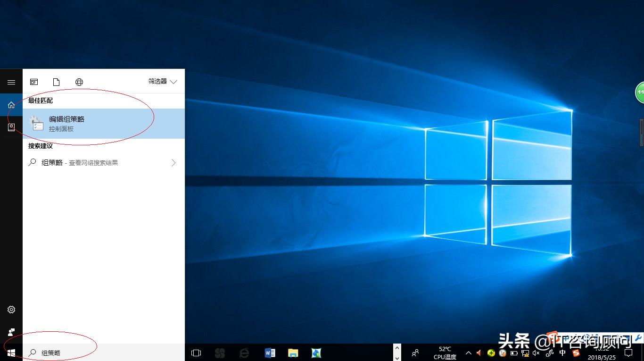The height and width of the screenshot is (361, 644).
Task: Select the Web filter globe icon
Action: pos(79,81)
